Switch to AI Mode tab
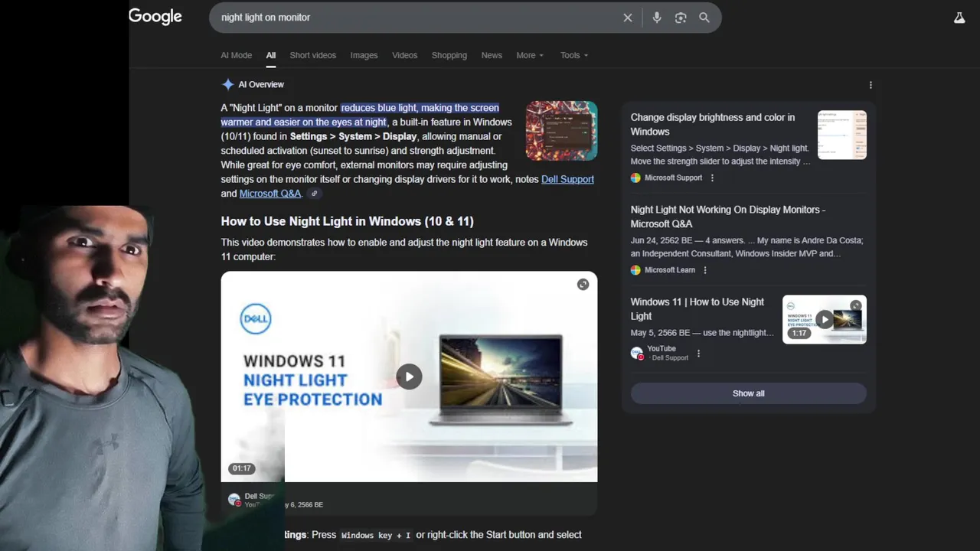Screen dimensions: 980x551 (236, 55)
